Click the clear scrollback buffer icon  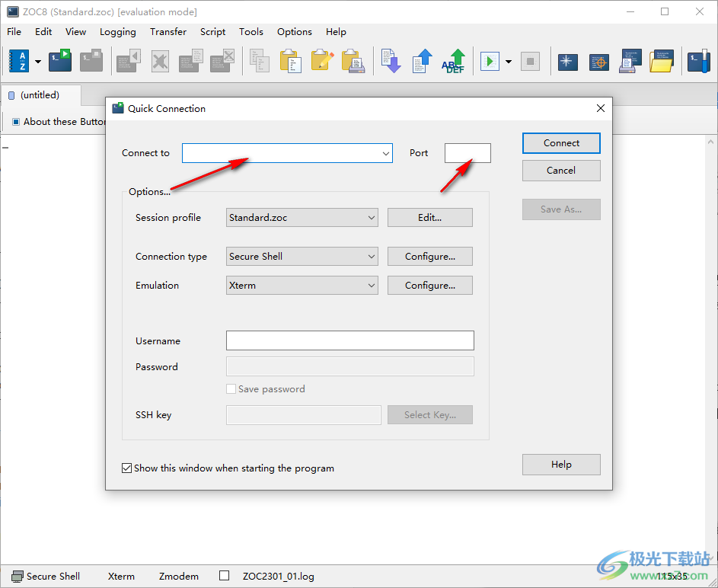pyautogui.click(x=222, y=60)
